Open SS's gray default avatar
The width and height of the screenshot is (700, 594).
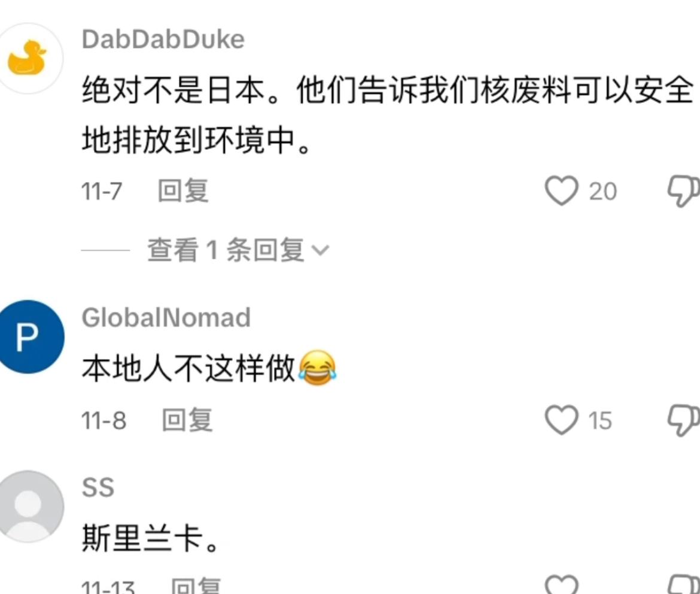coord(29,507)
